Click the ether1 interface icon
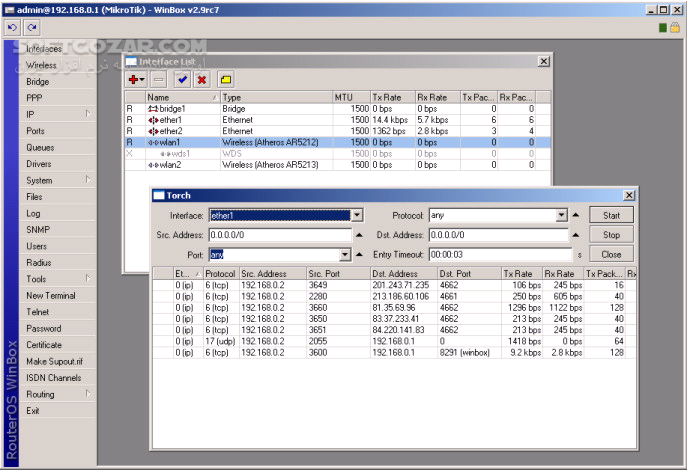Image resolution: width=688 pixels, height=470 pixels. click(x=153, y=120)
